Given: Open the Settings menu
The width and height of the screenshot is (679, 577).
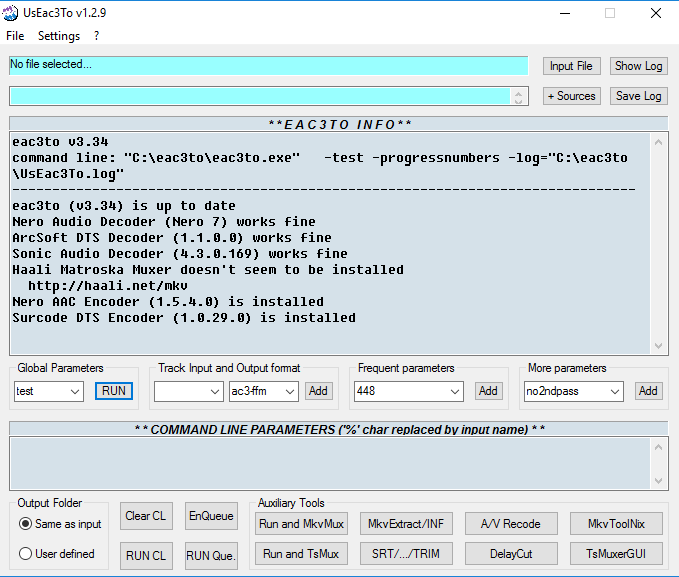Looking at the screenshot, I should 59,36.
